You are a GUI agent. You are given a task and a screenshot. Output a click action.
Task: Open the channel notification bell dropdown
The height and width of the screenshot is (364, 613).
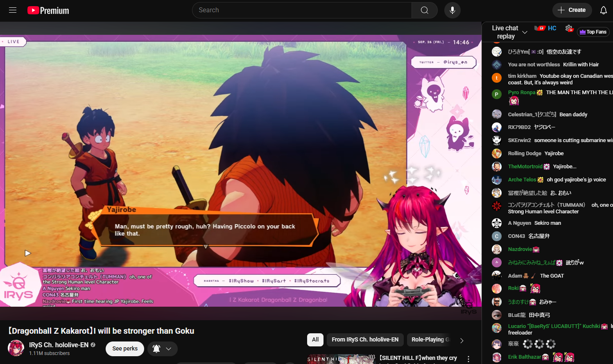click(162, 349)
